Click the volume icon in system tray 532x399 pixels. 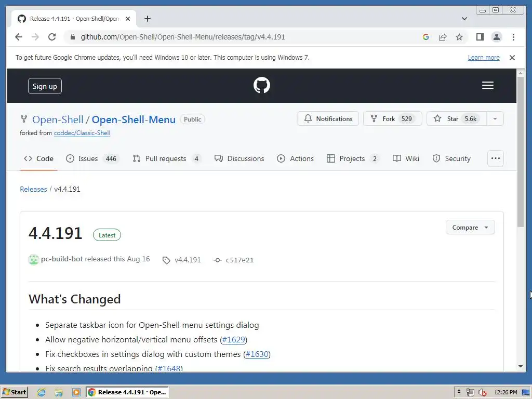click(x=482, y=393)
